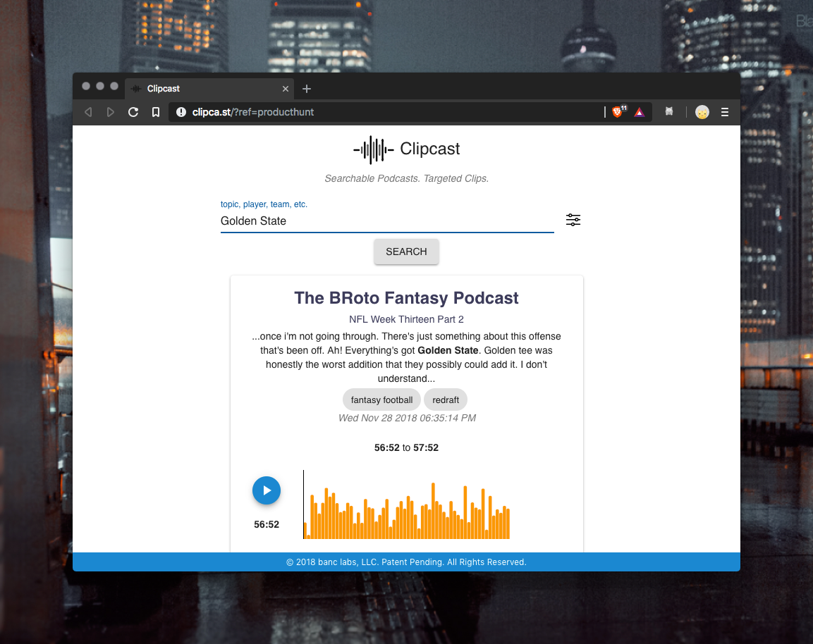Viewport: 813px width, 644px height.
Task: Click the NFL Week Thirteen Part 2 episode
Action: pos(406,319)
